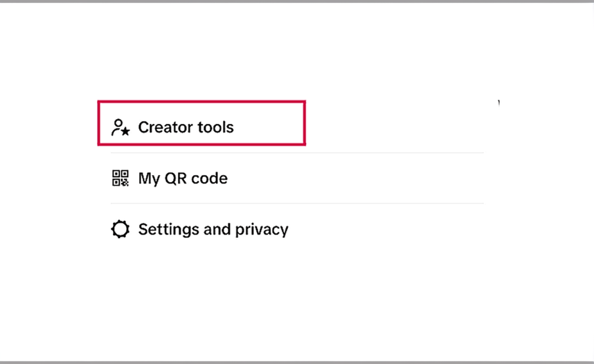
Task: Click the icon left of 'My QR code'
Action: tap(120, 178)
